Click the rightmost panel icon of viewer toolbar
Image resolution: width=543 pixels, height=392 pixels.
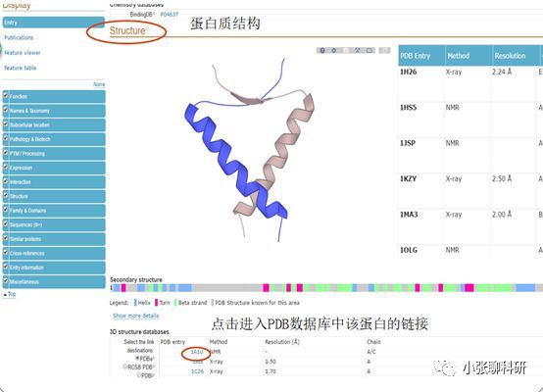pyautogui.click(x=384, y=51)
